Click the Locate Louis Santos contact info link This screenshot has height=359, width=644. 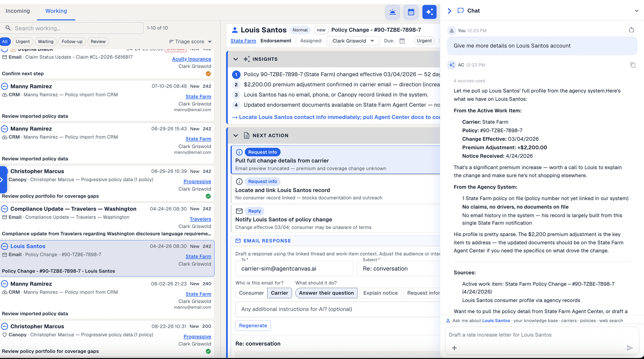point(336,117)
